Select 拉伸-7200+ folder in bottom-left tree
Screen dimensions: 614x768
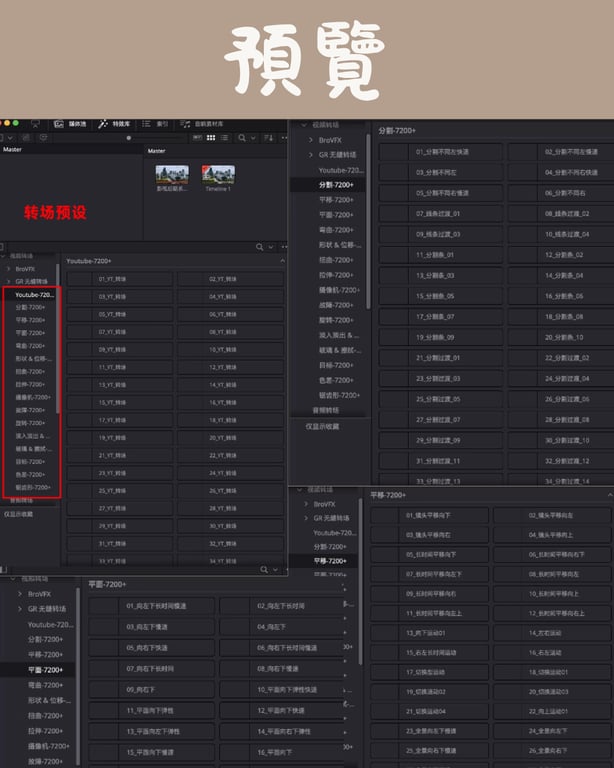[x=45, y=731]
